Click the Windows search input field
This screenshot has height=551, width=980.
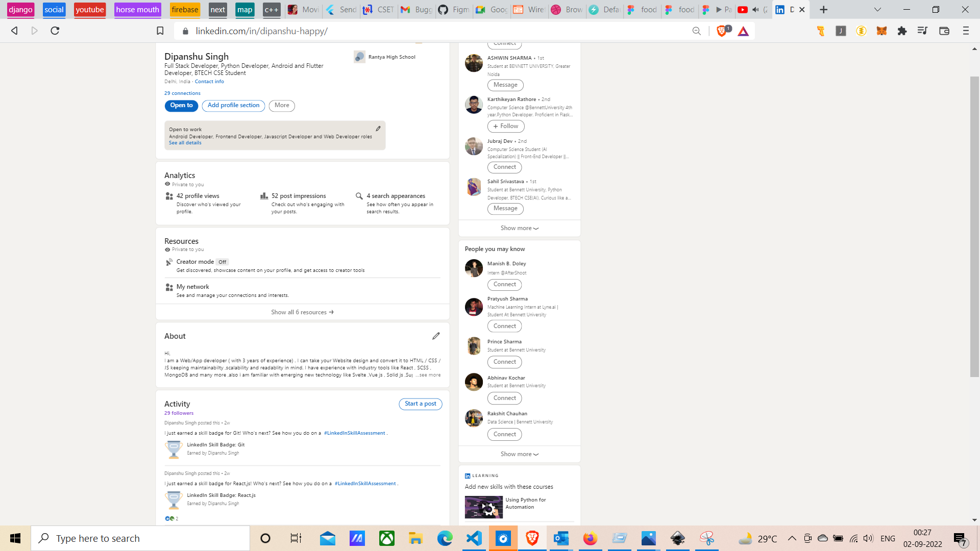coord(141,538)
